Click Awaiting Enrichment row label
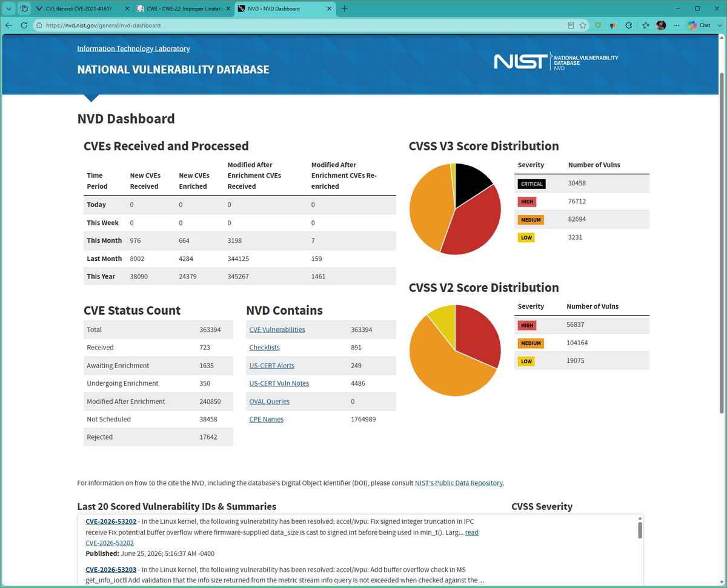Screen dimensions: 727x588 coord(118,366)
